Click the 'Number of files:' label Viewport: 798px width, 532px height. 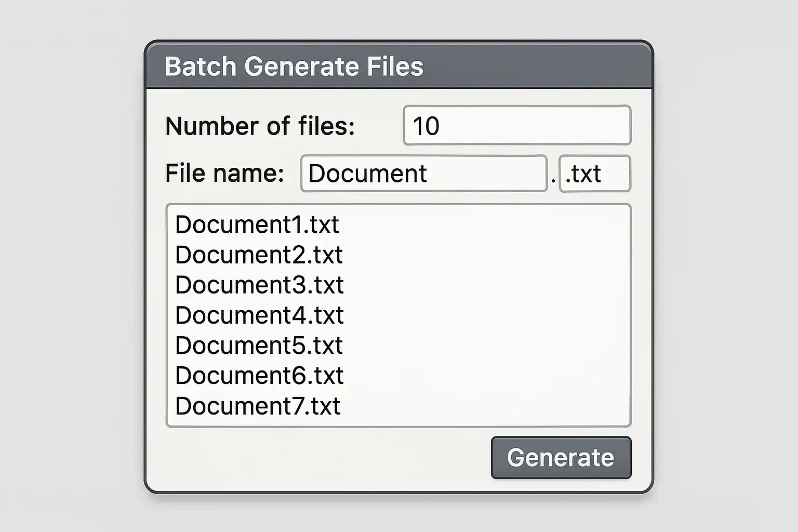click(x=260, y=126)
